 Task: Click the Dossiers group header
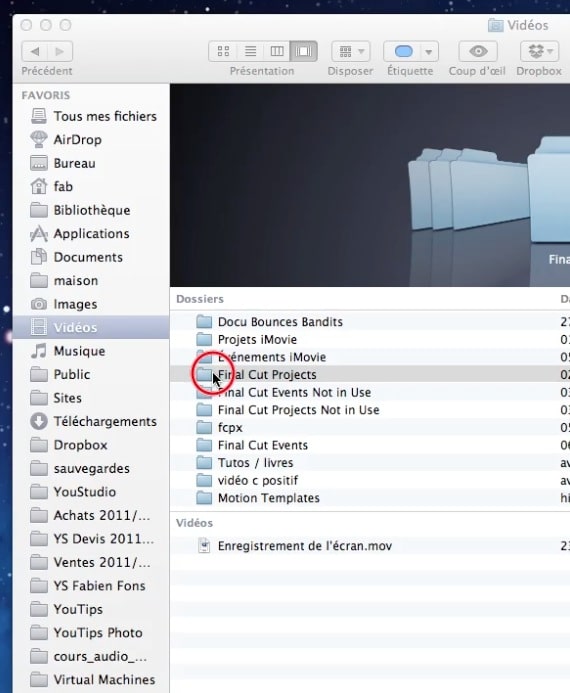tap(200, 299)
